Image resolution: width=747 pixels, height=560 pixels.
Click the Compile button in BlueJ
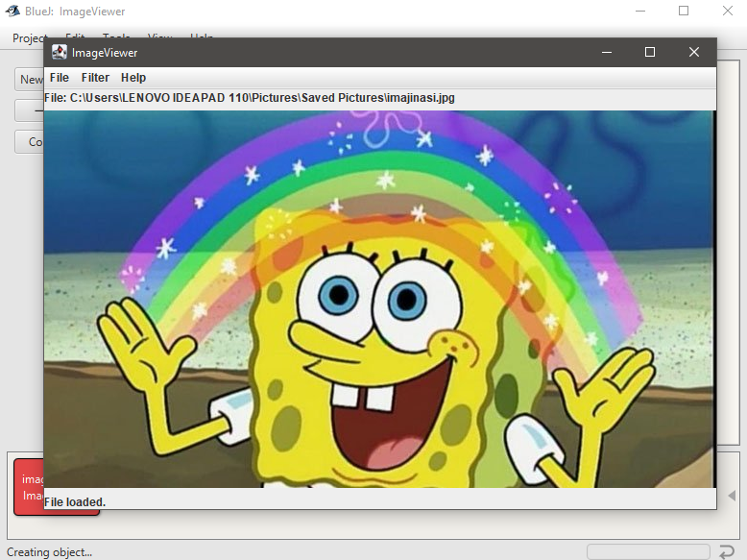(x=30, y=141)
